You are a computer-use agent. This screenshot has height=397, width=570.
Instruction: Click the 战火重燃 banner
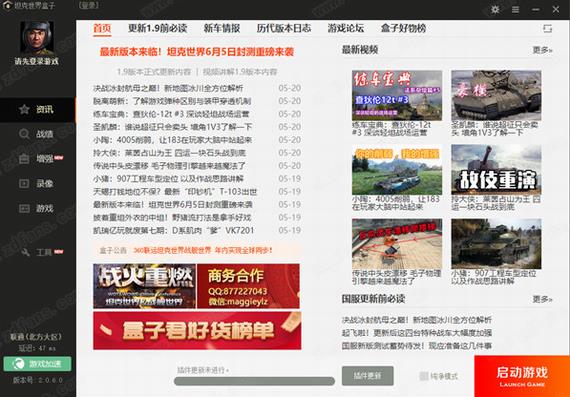[144, 286]
